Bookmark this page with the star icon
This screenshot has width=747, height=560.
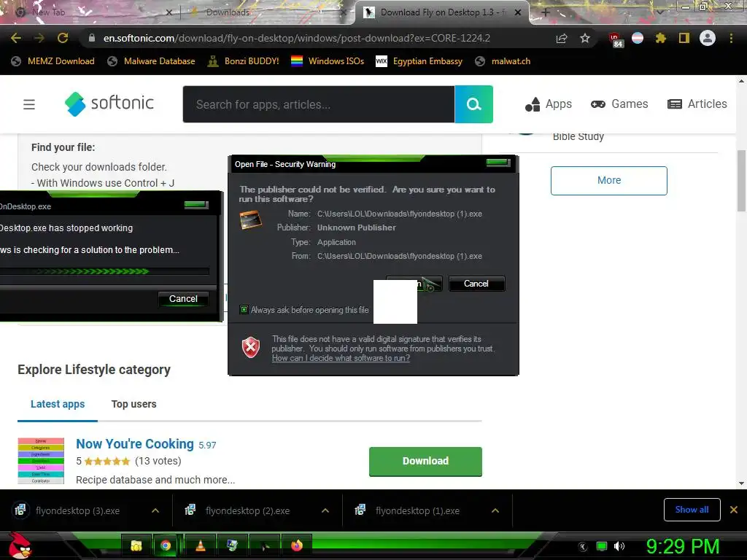coord(585,38)
